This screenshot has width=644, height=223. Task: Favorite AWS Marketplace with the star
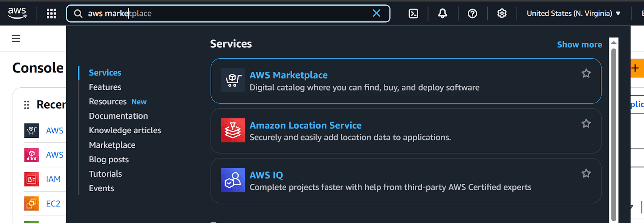point(586,73)
